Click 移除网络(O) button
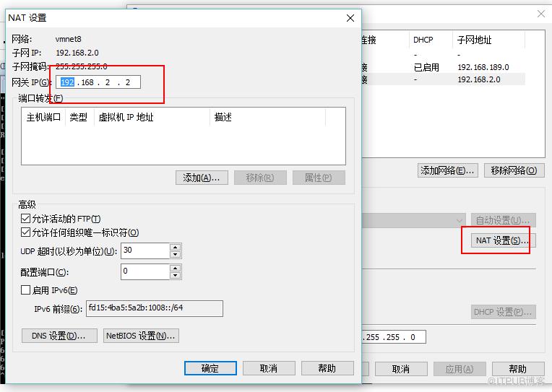This screenshot has width=552, height=392. tap(514, 170)
